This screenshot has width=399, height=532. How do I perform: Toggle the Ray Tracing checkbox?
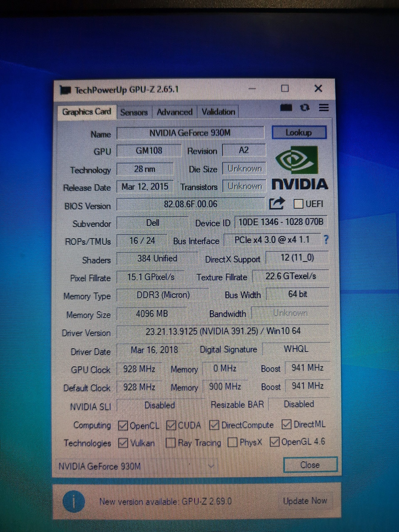[171, 443]
